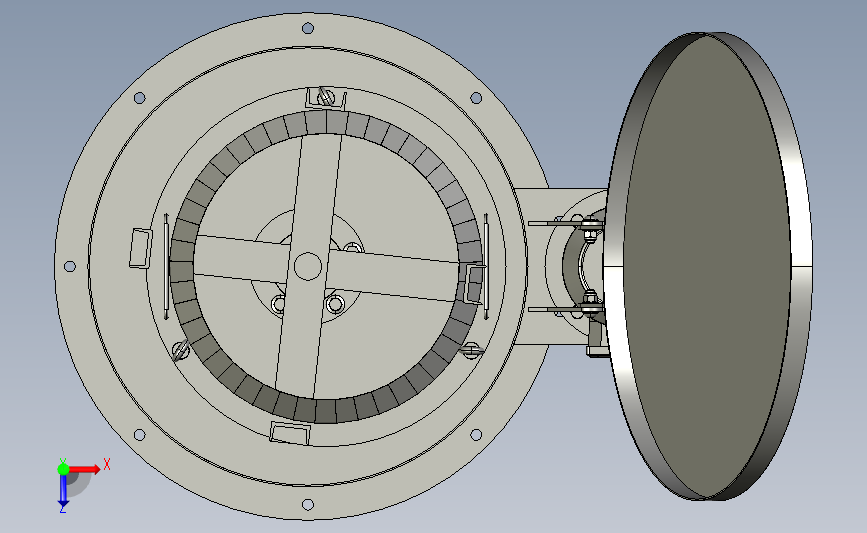Select the slotted screw at ring's lower left
Screen dimensions: 867x533
coord(181,351)
